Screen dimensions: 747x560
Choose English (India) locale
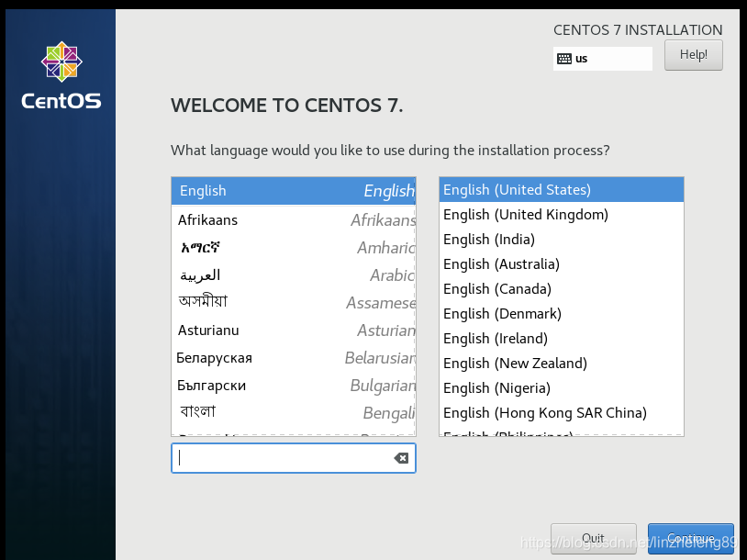(x=562, y=240)
